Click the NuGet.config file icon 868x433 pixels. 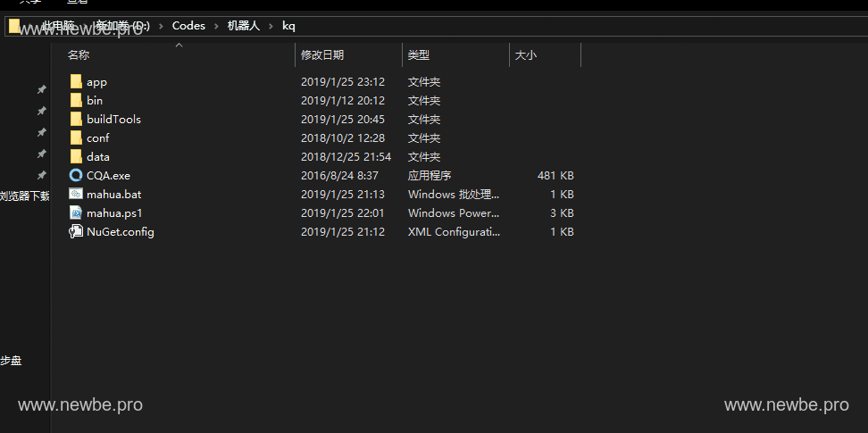(76, 231)
